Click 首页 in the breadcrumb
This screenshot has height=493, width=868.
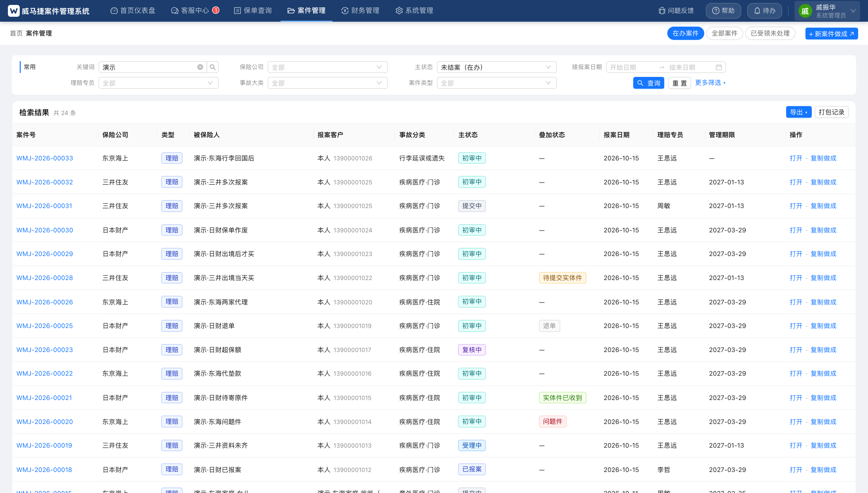point(16,33)
